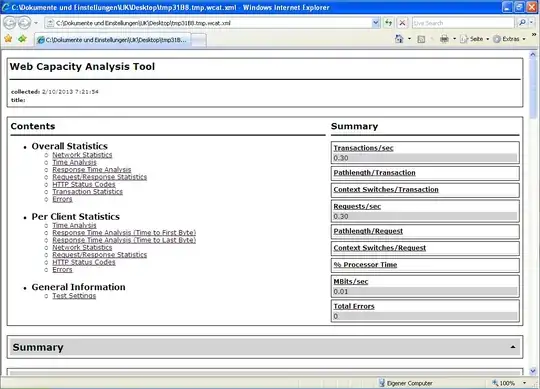Open the Seite menu
540x389 pixels.
474,39
